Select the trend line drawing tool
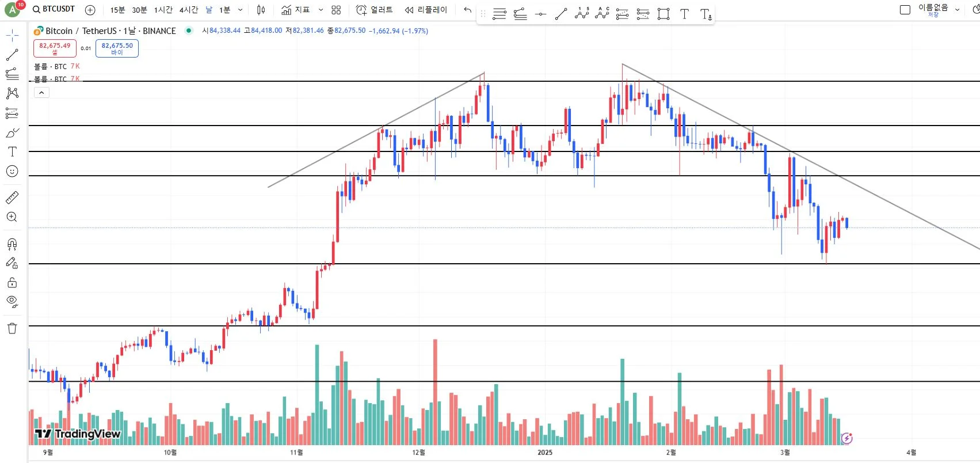This screenshot has height=463, width=980. click(x=12, y=55)
